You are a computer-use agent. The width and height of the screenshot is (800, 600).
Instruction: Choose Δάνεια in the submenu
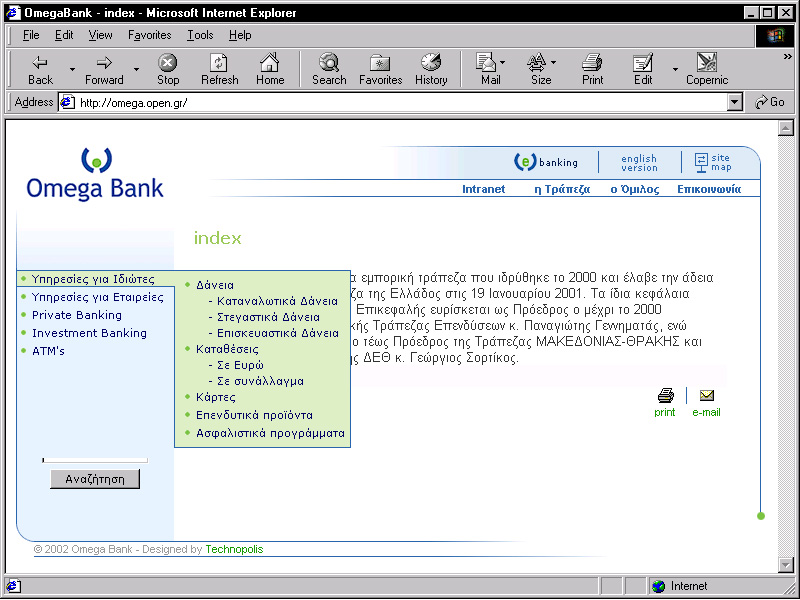coord(215,285)
